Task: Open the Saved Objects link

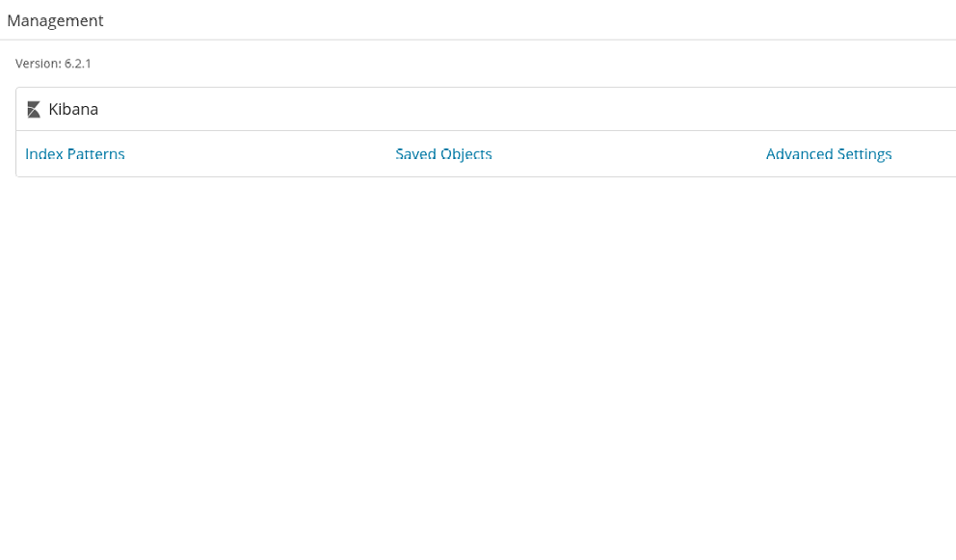Action: 443,153
